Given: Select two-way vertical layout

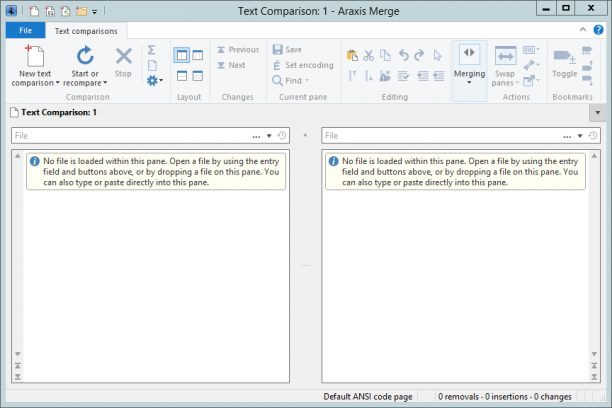Looking at the screenshot, I should pos(182,55).
